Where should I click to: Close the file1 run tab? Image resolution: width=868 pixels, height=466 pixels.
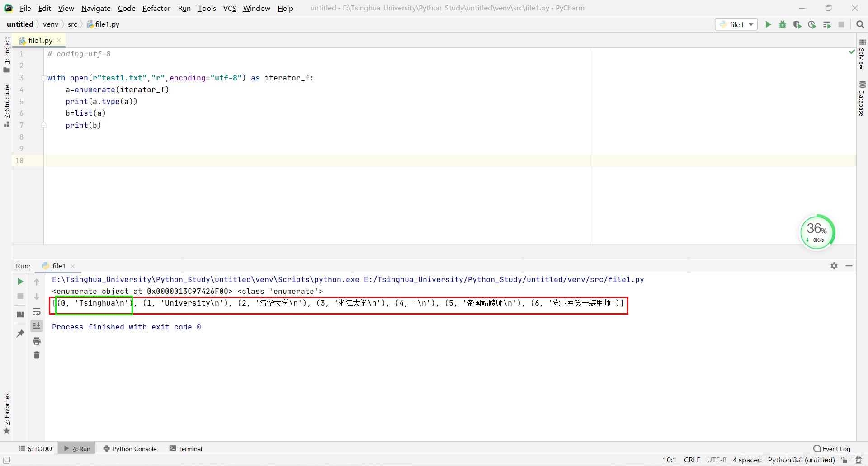(73, 266)
